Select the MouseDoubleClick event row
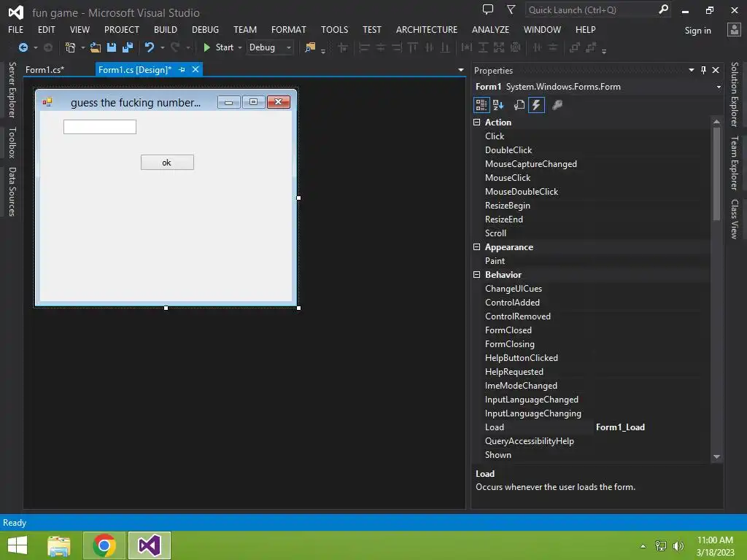The image size is (747, 560). [591, 192]
